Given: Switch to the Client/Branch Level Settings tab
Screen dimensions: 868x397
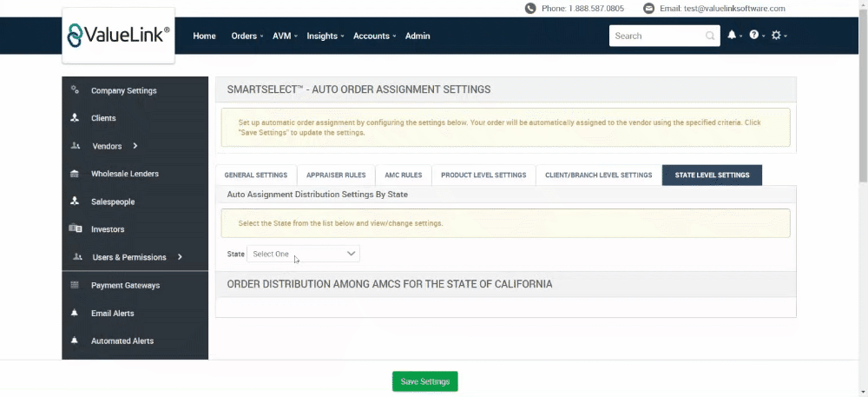Looking at the screenshot, I should coord(598,175).
